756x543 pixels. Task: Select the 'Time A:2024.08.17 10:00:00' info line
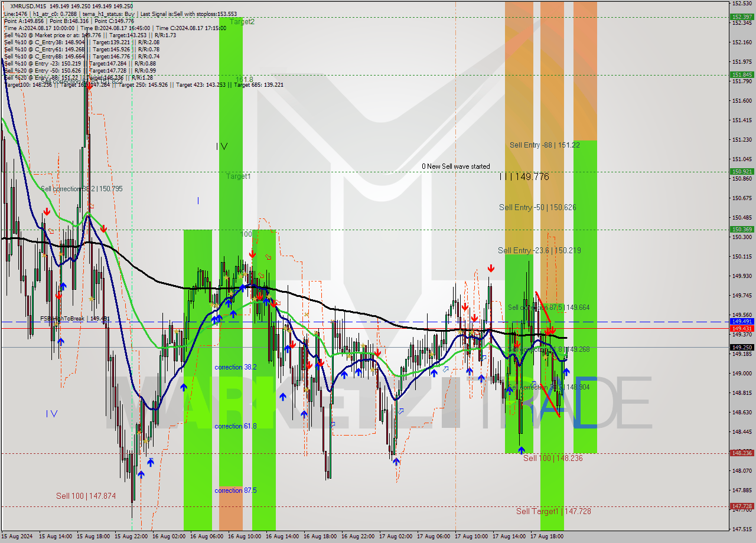pyautogui.click(x=115, y=28)
